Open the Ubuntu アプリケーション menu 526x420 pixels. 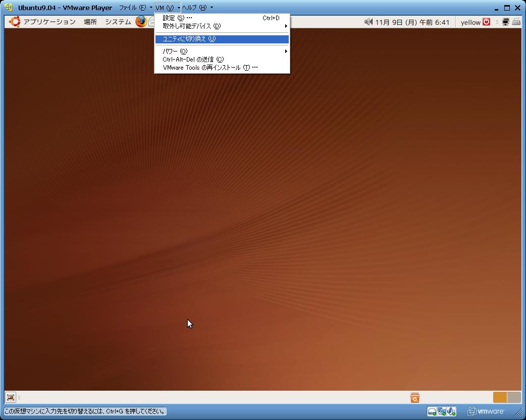tap(49, 22)
